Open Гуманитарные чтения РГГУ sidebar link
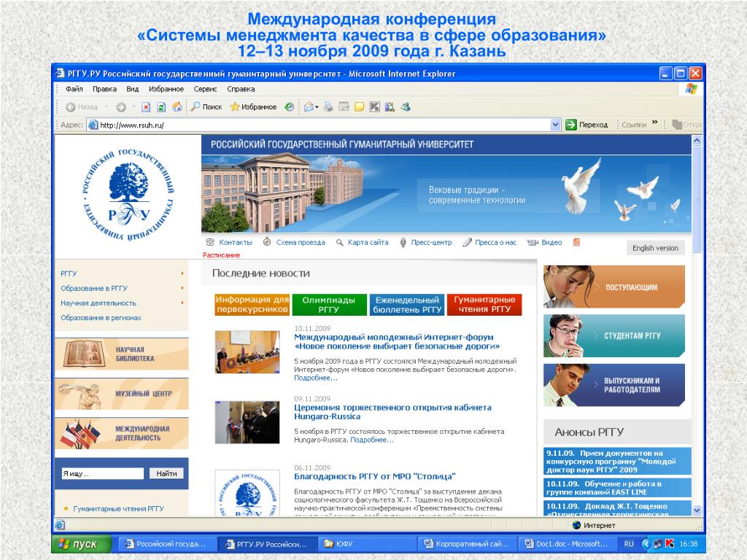The width and height of the screenshot is (747, 560). 119,509
